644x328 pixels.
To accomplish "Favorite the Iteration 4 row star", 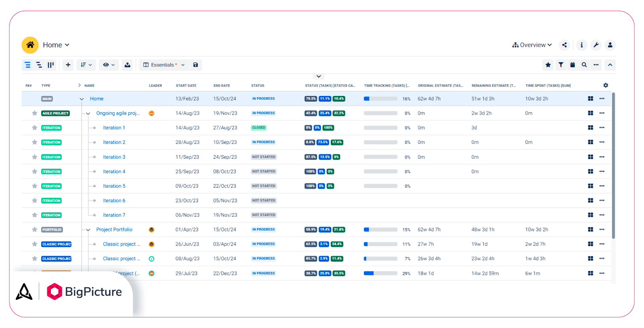I will pyautogui.click(x=35, y=171).
